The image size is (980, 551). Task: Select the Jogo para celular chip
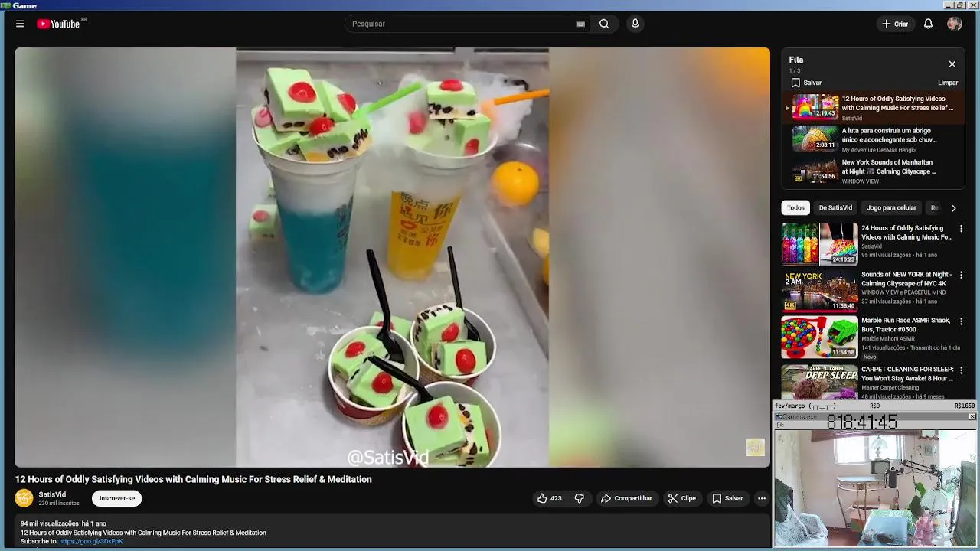click(891, 208)
